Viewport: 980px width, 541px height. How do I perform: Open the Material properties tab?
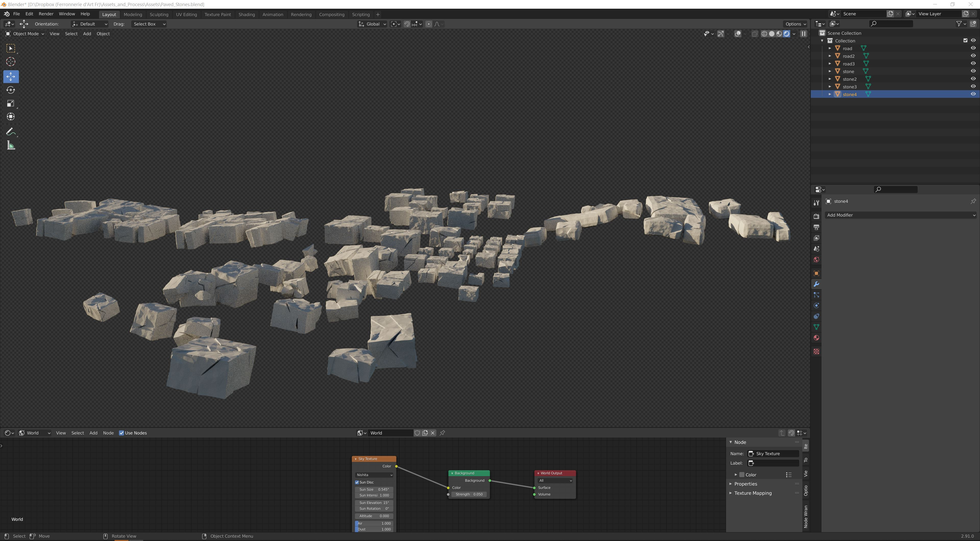816,338
